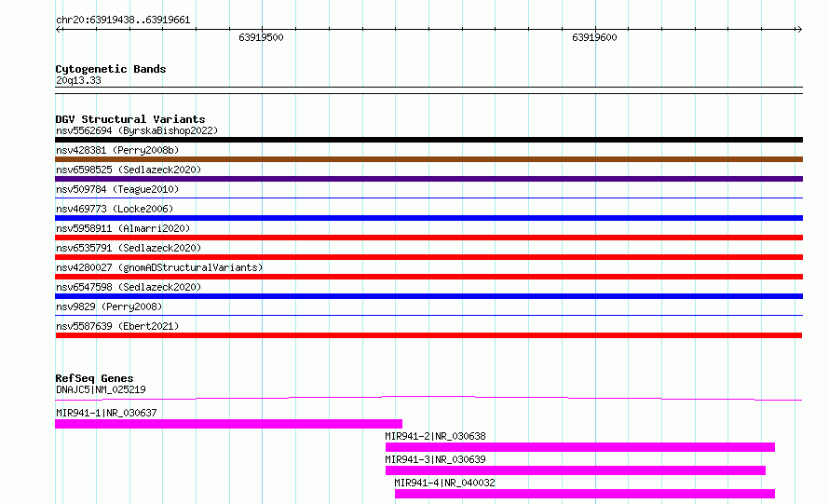Open the nsv6598525 (Sedlazeck2020) label
This screenshot has width=829, height=504.
click(x=129, y=170)
